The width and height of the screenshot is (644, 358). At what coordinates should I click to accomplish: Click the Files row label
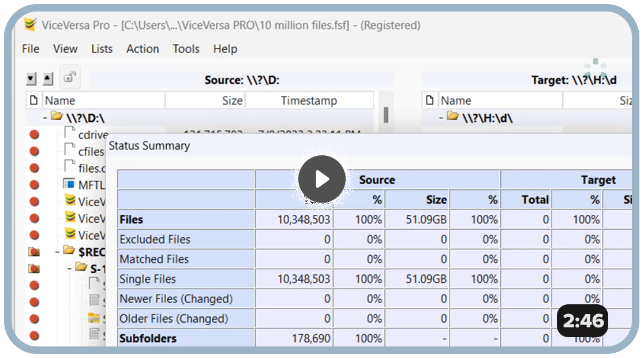click(x=132, y=219)
